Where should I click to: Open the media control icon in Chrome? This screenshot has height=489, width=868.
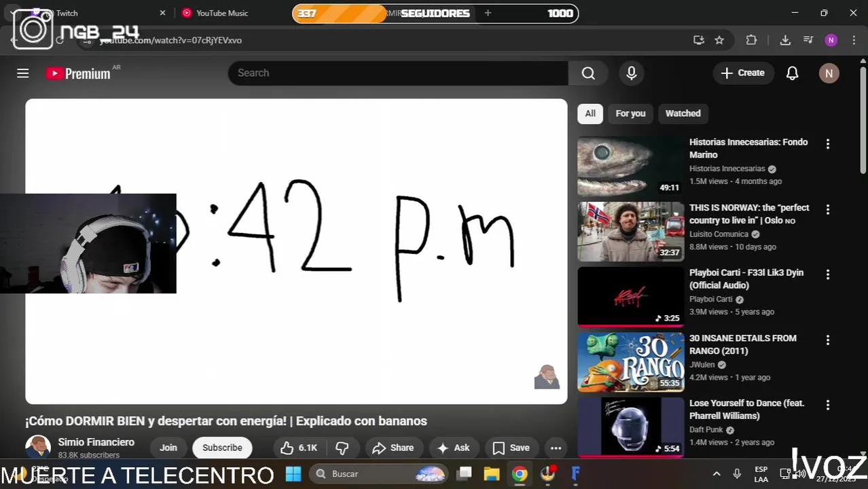tap(808, 40)
